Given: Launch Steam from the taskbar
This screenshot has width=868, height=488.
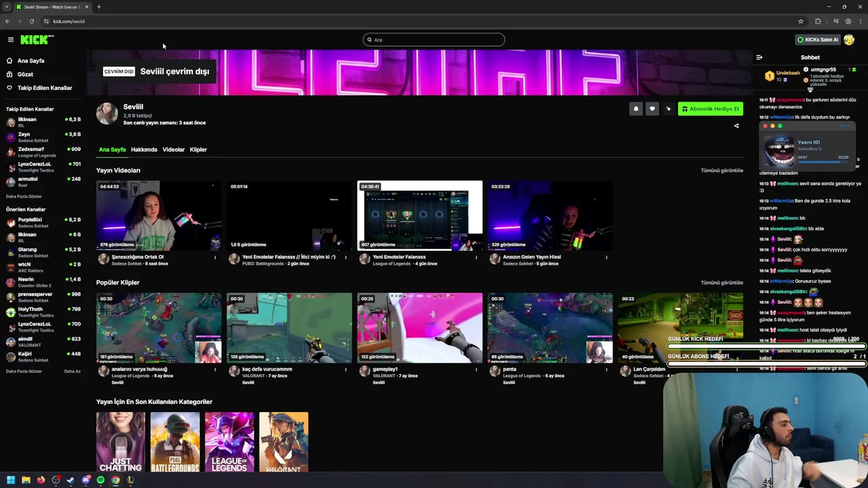Looking at the screenshot, I should (71, 481).
